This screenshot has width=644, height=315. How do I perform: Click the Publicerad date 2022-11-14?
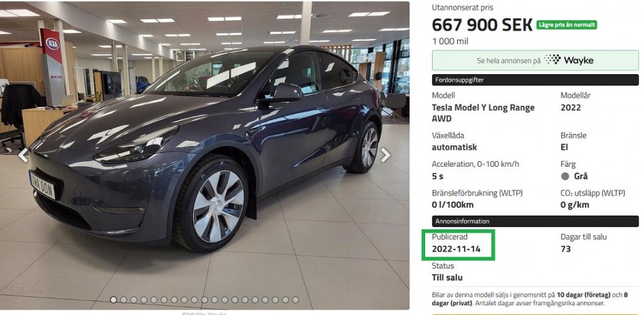click(x=456, y=249)
